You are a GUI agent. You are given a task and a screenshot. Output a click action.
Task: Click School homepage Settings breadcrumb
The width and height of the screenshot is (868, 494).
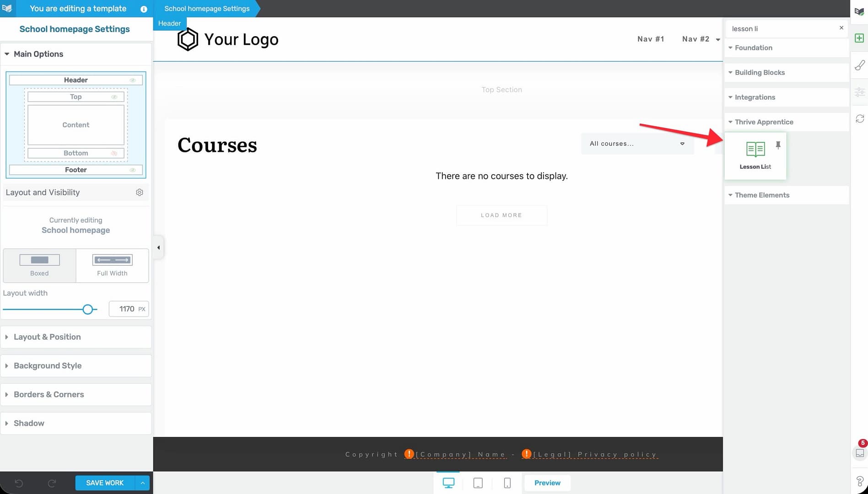point(207,9)
